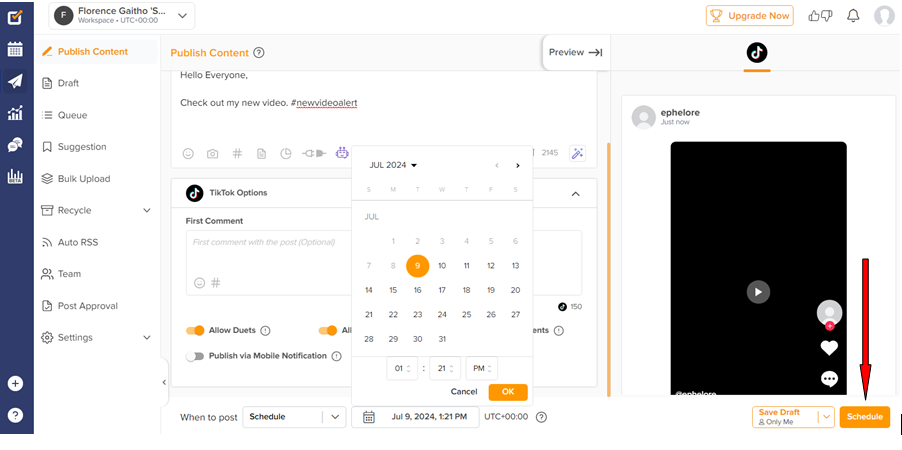Click the purple AI robot icon
Screen dimensions: 902x450
pyautogui.click(x=342, y=153)
